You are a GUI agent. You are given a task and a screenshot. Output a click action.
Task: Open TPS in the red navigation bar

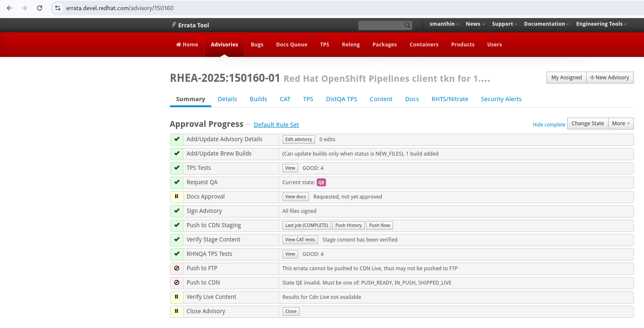coord(325,44)
